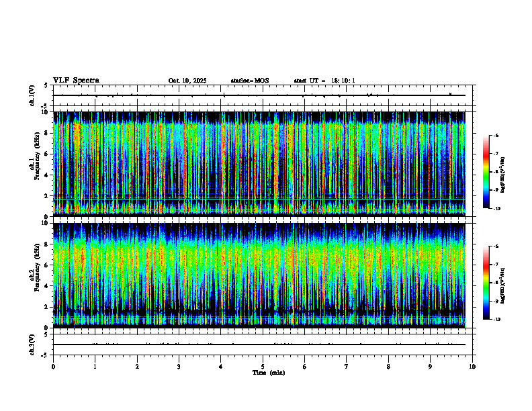The height and width of the screenshot is (411, 532).
Task: Click time axis tick label "10"
Action: pyautogui.click(x=472, y=367)
